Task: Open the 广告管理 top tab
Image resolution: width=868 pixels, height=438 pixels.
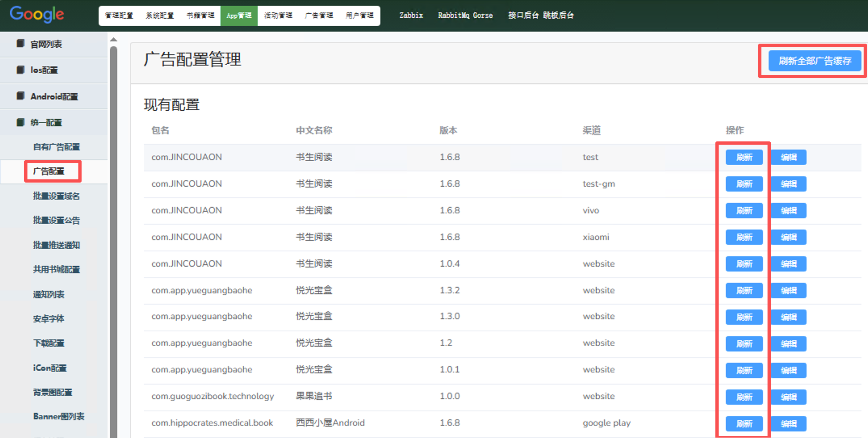Action: [x=319, y=16]
